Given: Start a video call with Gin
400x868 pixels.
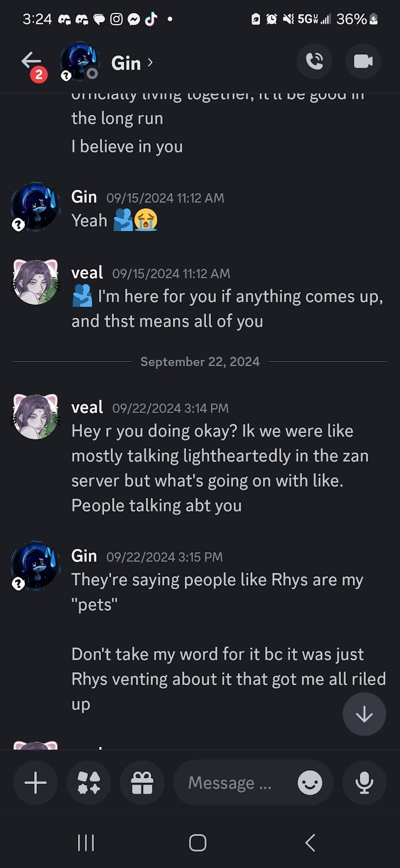Looking at the screenshot, I should [x=363, y=61].
